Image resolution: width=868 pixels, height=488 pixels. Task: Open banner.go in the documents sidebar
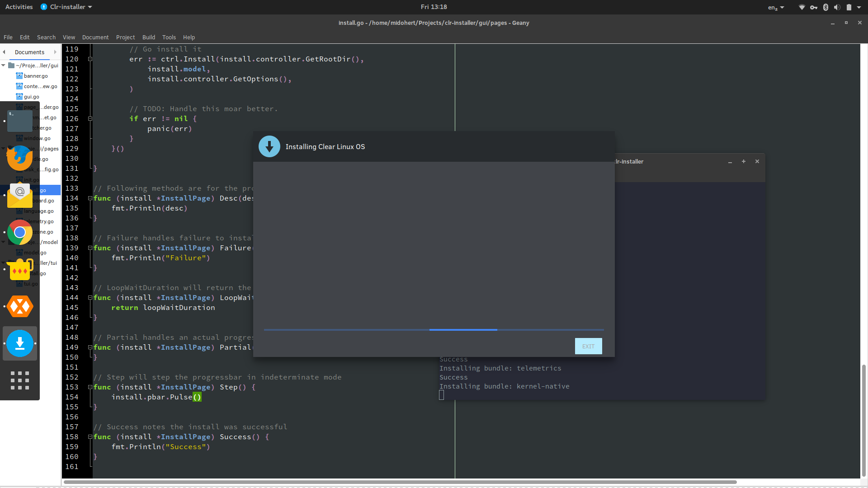(36, 76)
